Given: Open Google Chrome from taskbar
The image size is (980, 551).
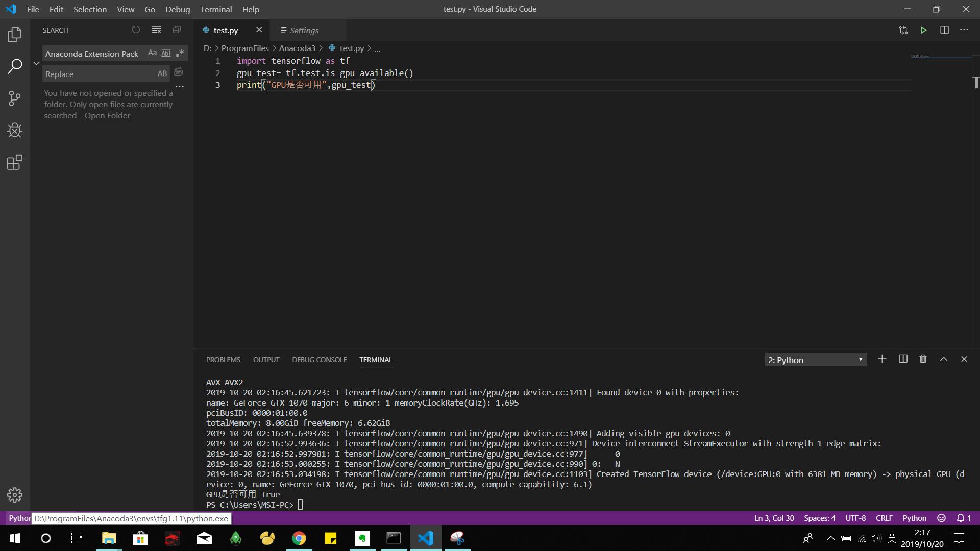Looking at the screenshot, I should (x=299, y=538).
